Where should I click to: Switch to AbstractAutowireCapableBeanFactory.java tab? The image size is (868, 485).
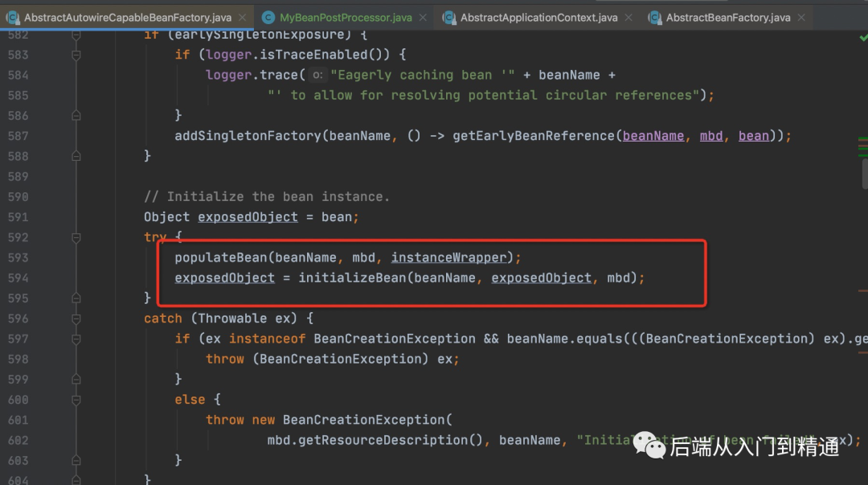[x=128, y=18]
